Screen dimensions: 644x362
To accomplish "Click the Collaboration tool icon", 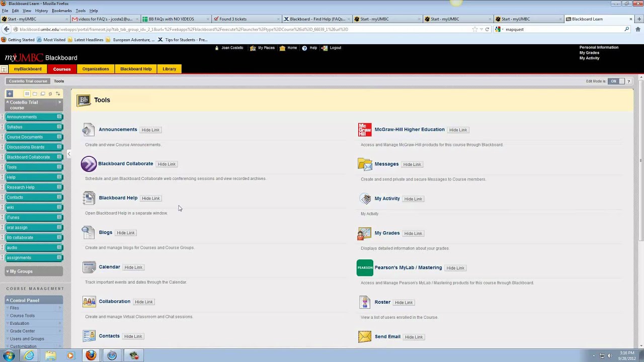I will (89, 302).
